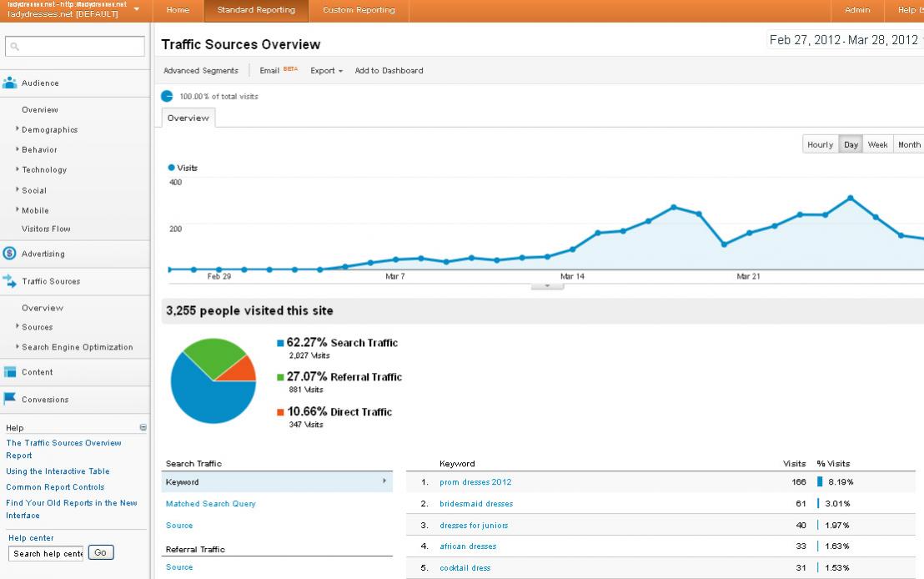Viewport: 924px width, 579px height.
Task: Click the Go button for help search
Action: (101, 552)
